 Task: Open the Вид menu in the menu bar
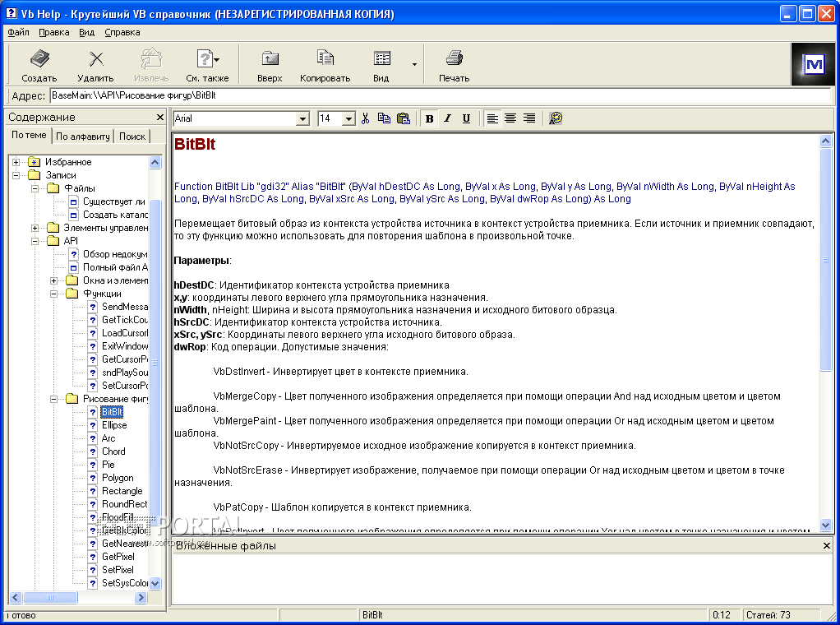tap(87, 32)
